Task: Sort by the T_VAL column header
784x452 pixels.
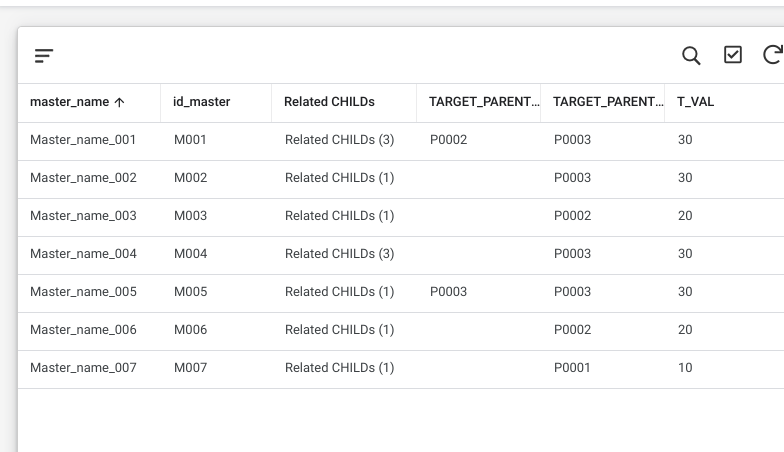Action: pyautogui.click(x=695, y=102)
